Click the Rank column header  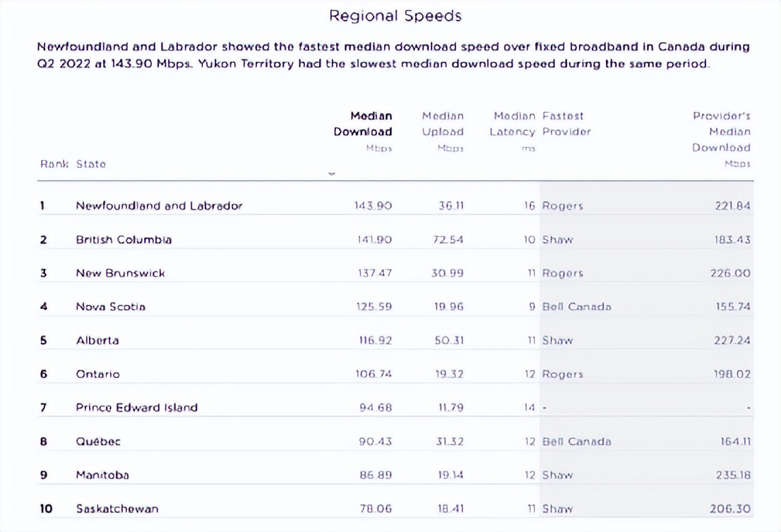(54, 164)
